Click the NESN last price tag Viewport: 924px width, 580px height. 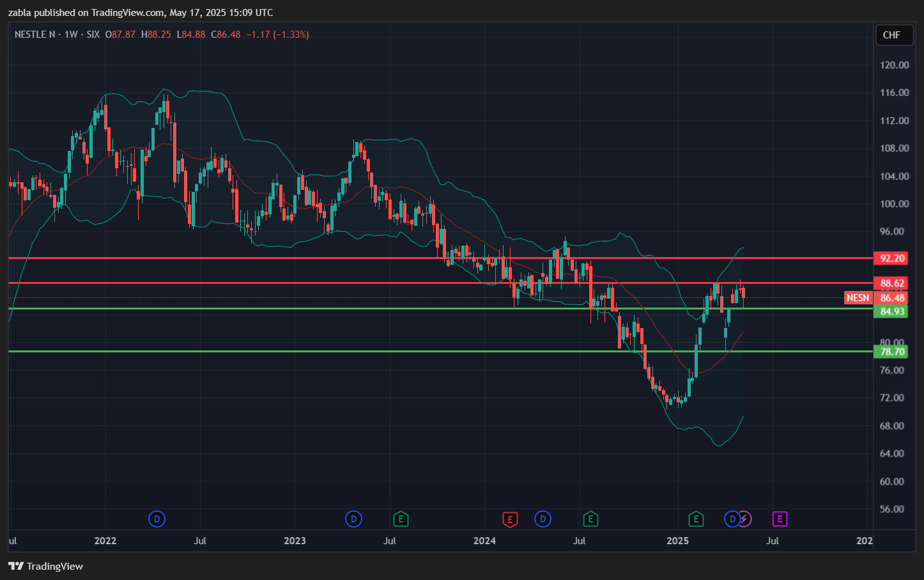(x=858, y=298)
